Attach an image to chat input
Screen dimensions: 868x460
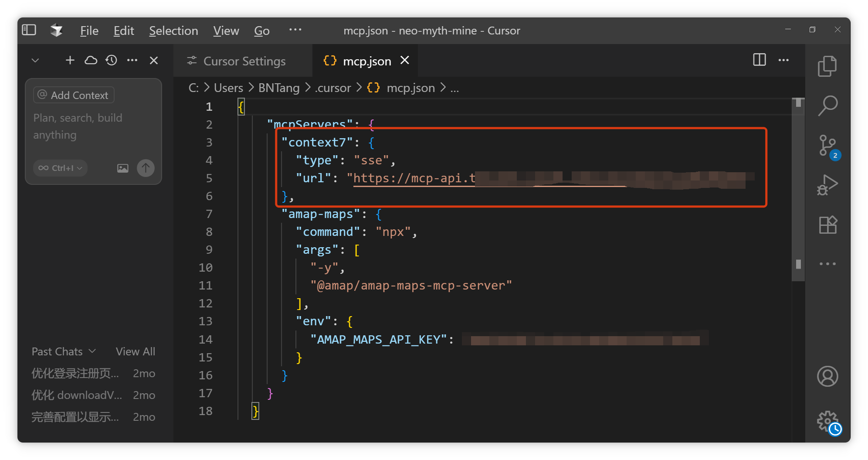pyautogui.click(x=123, y=168)
